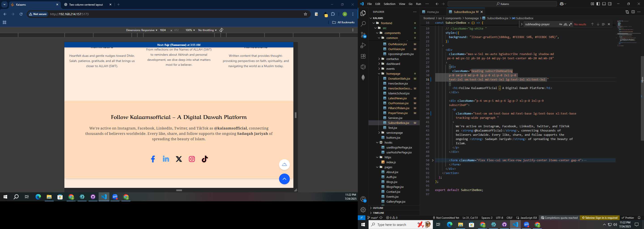Screen dimensions: 644x229
Task: Open the Run menu in VS Code
Action: coord(419,4)
